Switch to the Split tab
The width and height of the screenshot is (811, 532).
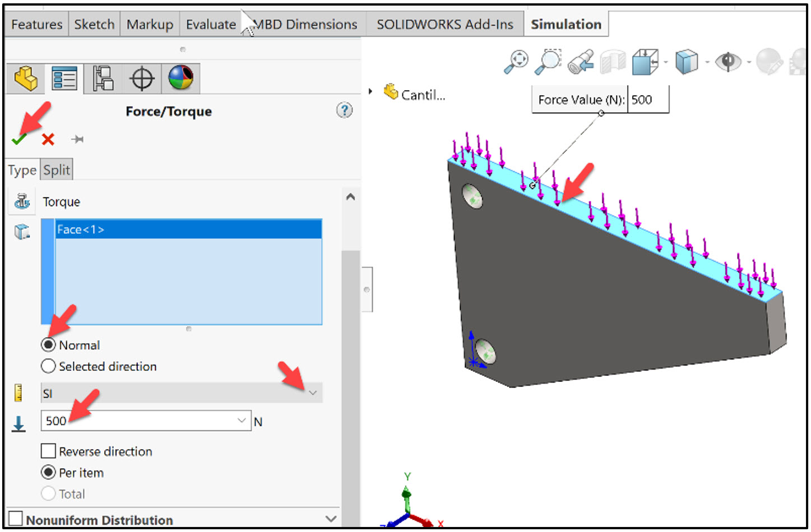(x=56, y=169)
